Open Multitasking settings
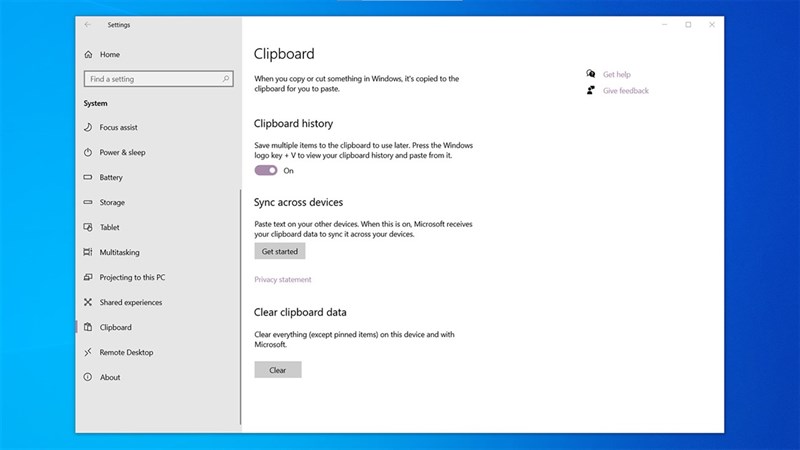800x450 pixels. point(119,252)
